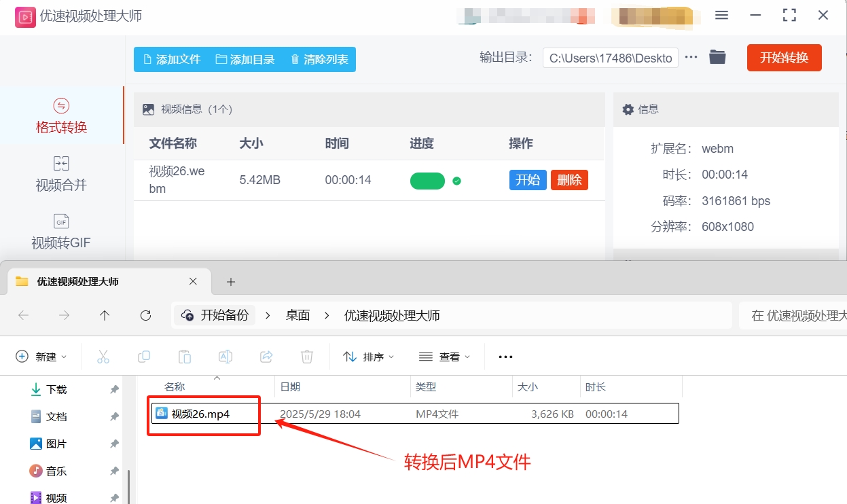Screen dimensions: 847x504
Task: Click the 信息 panel gear icon
Action: tap(628, 109)
